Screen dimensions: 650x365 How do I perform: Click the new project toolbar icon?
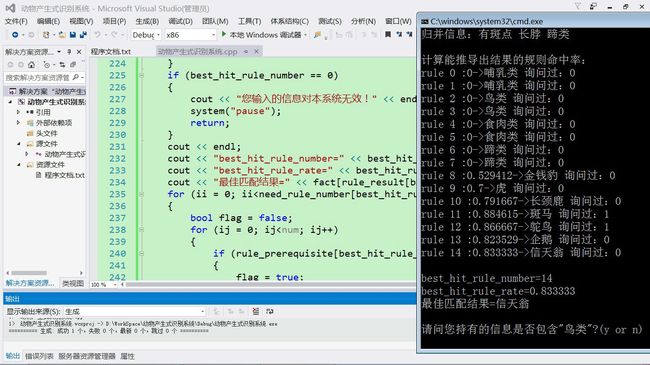46,35
